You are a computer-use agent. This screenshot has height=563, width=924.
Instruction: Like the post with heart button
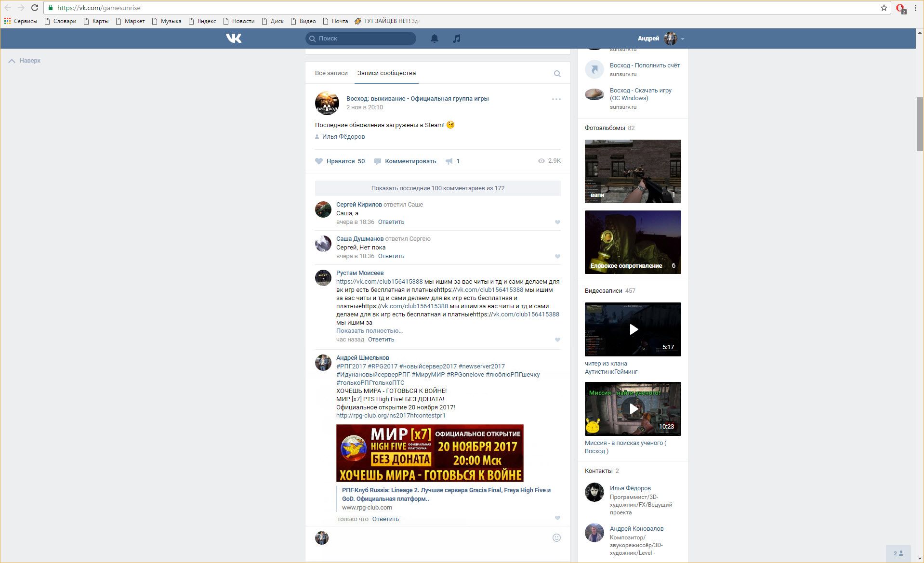point(319,161)
